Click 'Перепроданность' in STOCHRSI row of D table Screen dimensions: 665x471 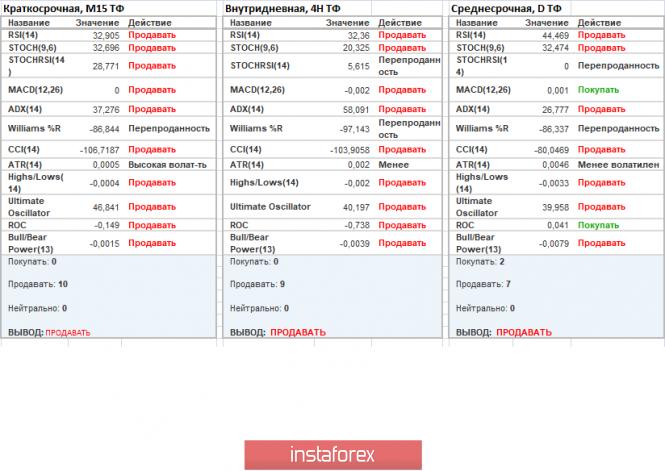[618, 66]
